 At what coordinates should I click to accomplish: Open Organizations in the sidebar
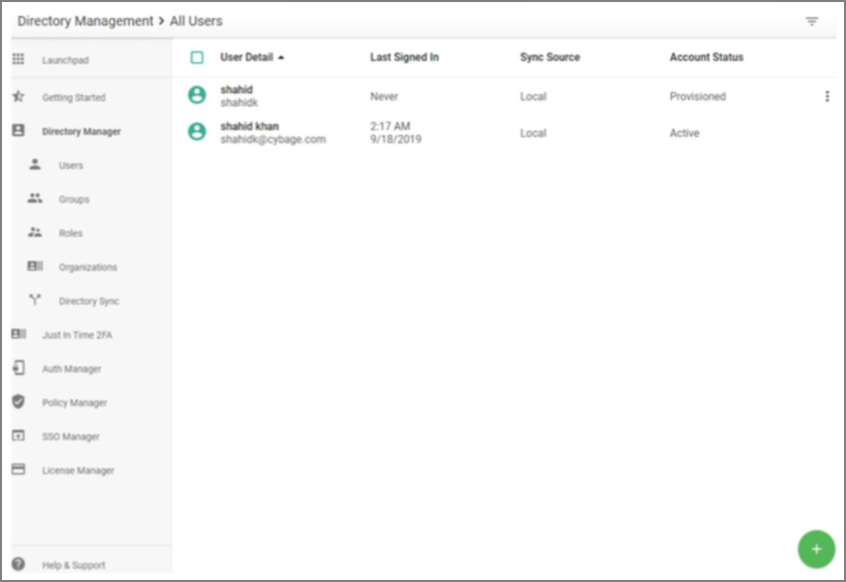(88, 268)
